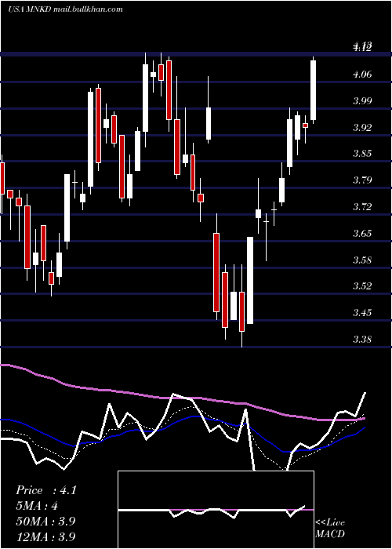Click the 'USA MNKD mail.bullkhan.com' header text
This screenshot has height=549, width=392.
(x=65, y=9)
